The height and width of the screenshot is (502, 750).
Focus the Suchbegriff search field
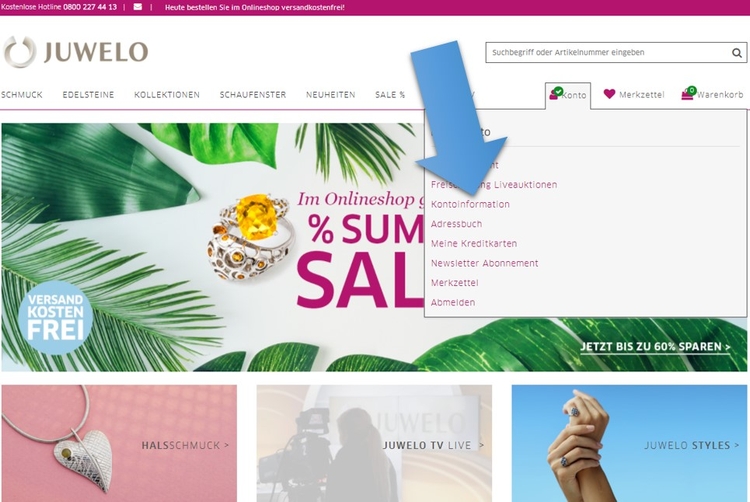607,53
